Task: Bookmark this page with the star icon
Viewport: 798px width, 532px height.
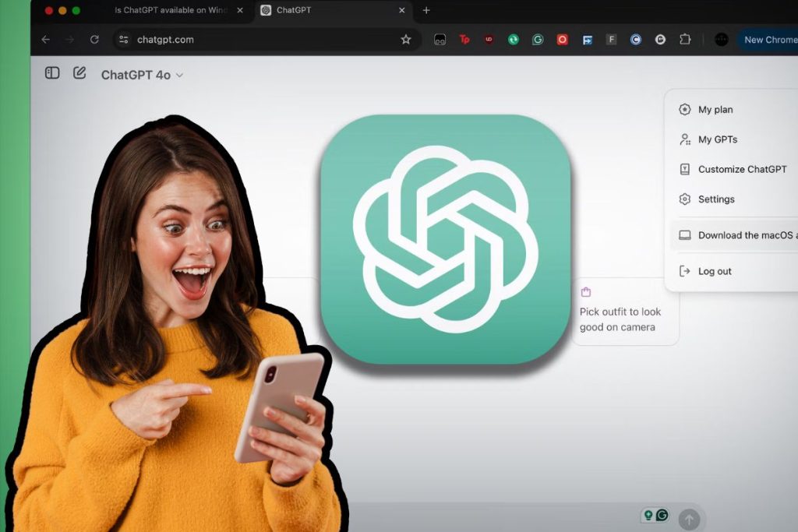Action: pyautogui.click(x=405, y=39)
